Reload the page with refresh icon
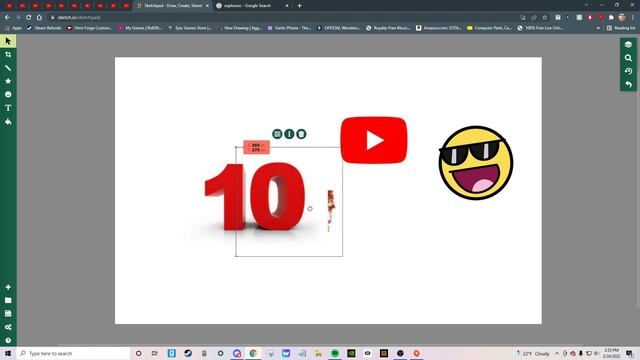Image resolution: width=640 pixels, height=360 pixels. pyautogui.click(x=29, y=18)
